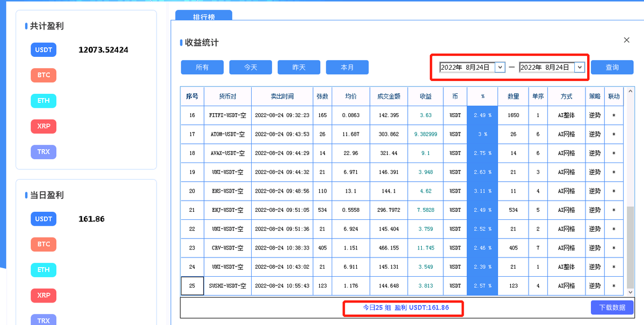Select the XRP badge under 共计盈利
Image resolution: width=644 pixels, height=325 pixels.
point(43,127)
